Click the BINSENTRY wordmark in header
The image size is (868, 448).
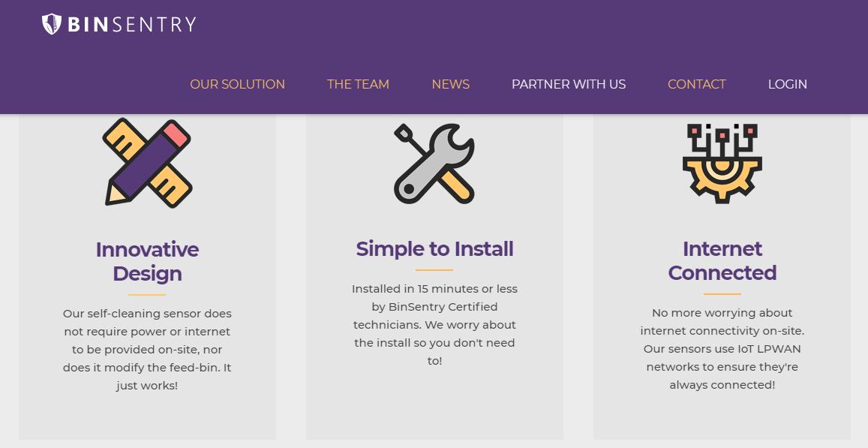coord(132,24)
